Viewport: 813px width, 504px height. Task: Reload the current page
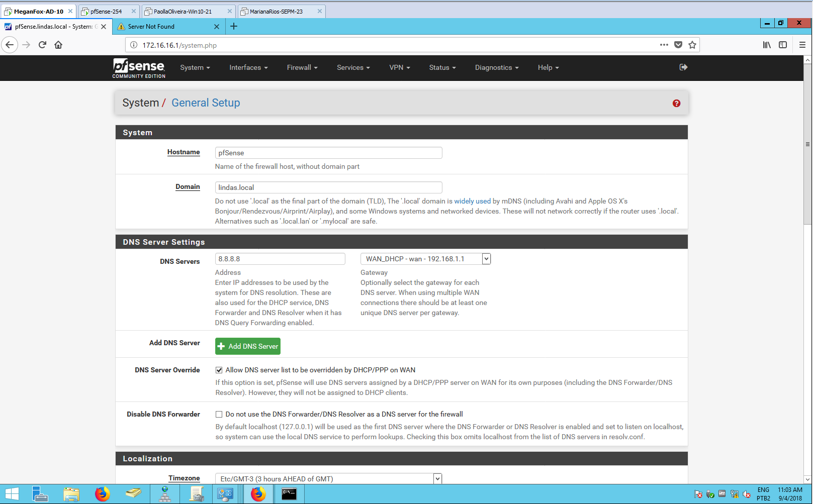pos(42,45)
